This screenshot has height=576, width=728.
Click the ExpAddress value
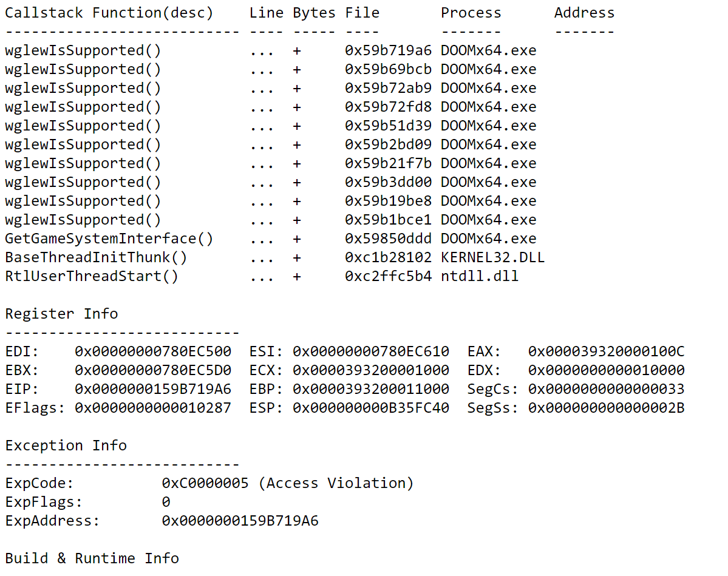click(240, 521)
